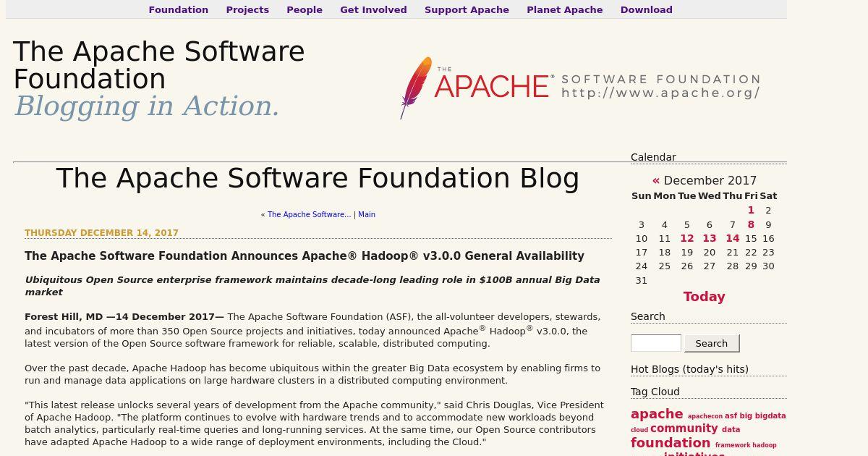Go to the People nav link
Viewport: 868px width, 456px height.
[305, 9]
